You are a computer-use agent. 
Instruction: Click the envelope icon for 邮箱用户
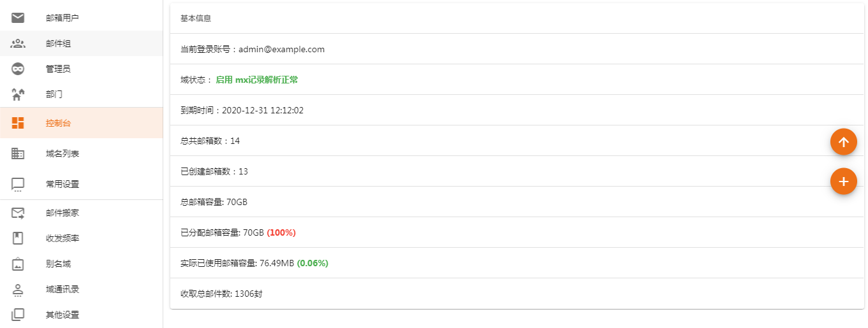point(18,18)
